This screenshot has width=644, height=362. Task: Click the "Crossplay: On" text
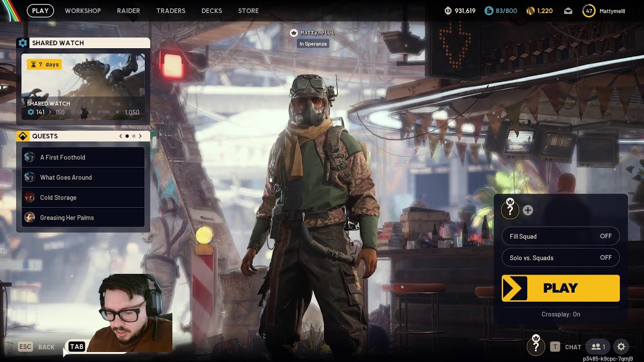coord(561,314)
